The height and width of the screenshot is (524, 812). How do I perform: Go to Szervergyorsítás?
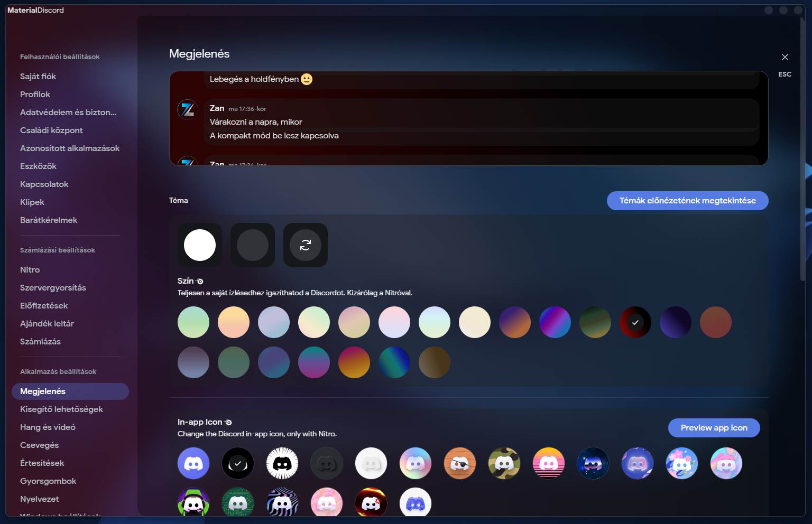click(70, 288)
